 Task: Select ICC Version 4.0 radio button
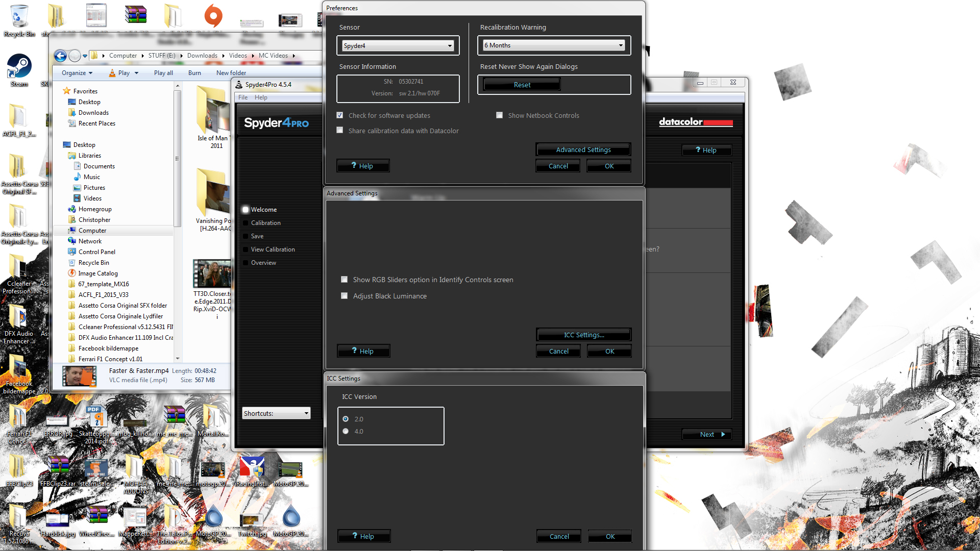(x=346, y=431)
